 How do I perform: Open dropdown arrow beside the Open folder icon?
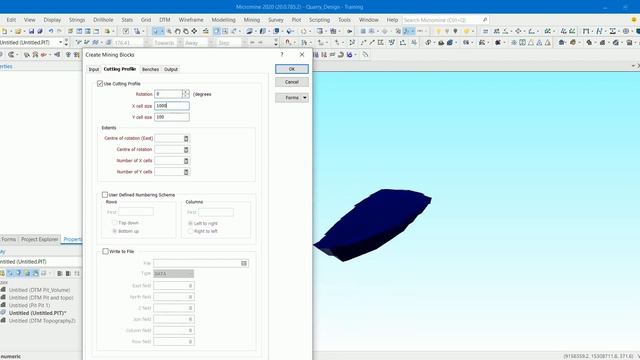click(24, 31)
